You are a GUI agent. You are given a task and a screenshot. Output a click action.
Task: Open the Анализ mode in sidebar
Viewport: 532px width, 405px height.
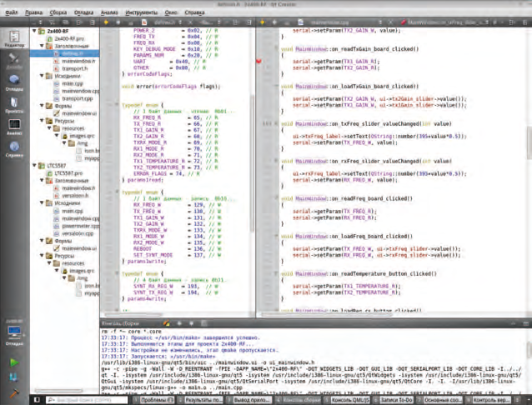click(x=13, y=127)
